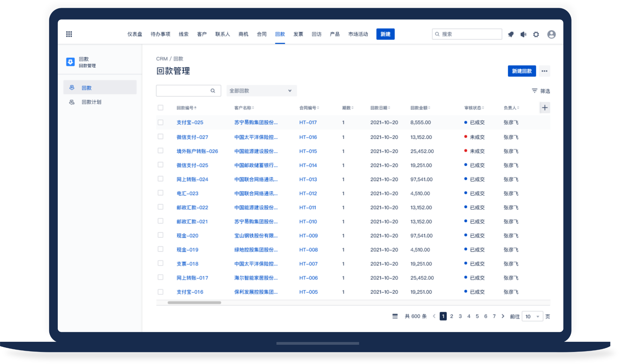619x364 pixels.
Task: Open 线索 tab
Action: 183,34
